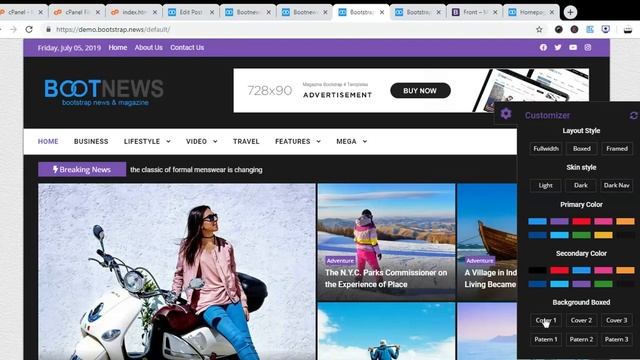This screenshot has width=640, height=360.
Task: Choose the Light skin style
Action: (x=545, y=185)
